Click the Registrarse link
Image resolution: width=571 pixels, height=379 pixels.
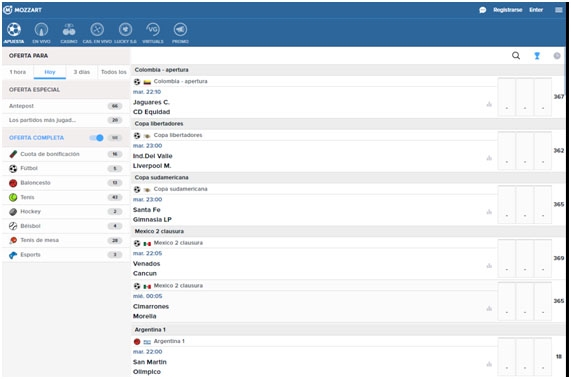point(508,10)
